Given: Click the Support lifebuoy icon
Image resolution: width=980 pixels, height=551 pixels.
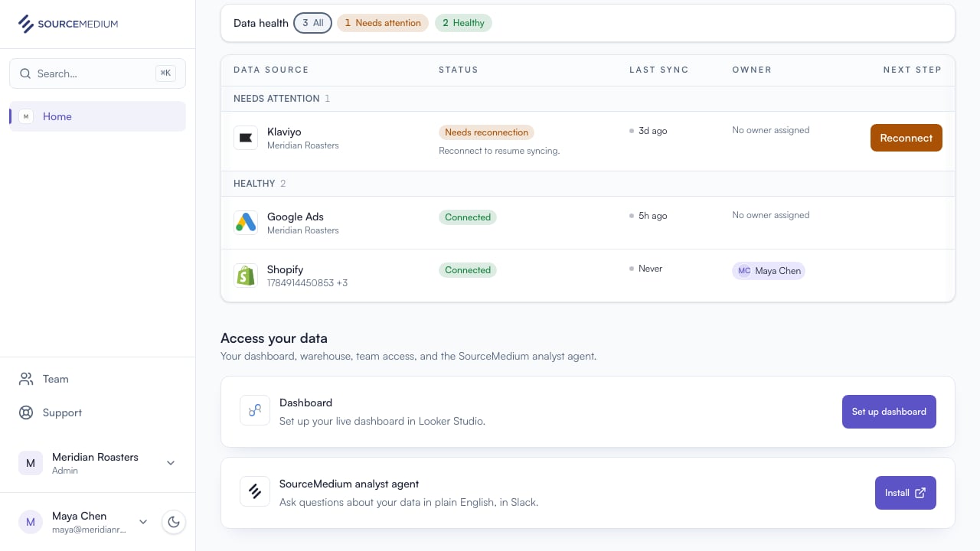Looking at the screenshot, I should [26, 412].
